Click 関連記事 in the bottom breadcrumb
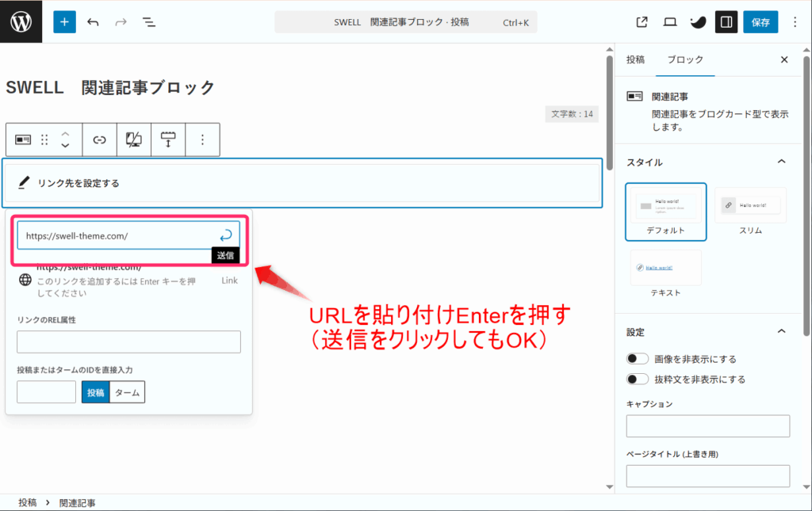The height and width of the screenshot is (511, 812). (x=77, y=502)
